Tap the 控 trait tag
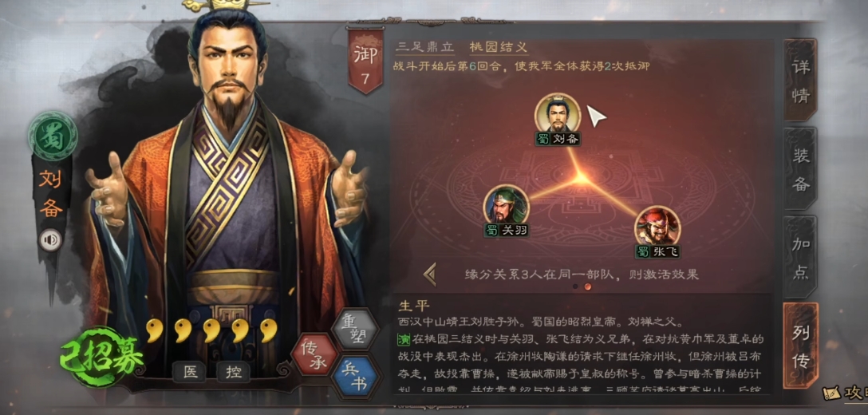 pos(232,373)
